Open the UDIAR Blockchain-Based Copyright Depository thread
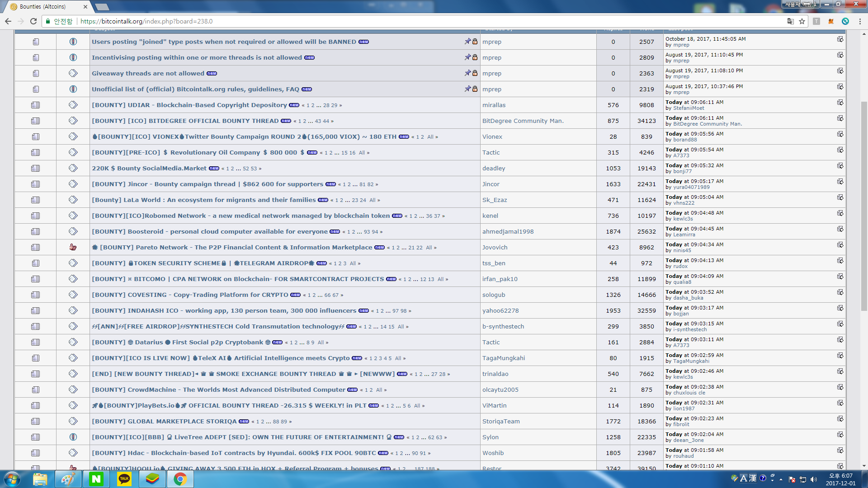 pyautogui.click(x=189, y=105)
